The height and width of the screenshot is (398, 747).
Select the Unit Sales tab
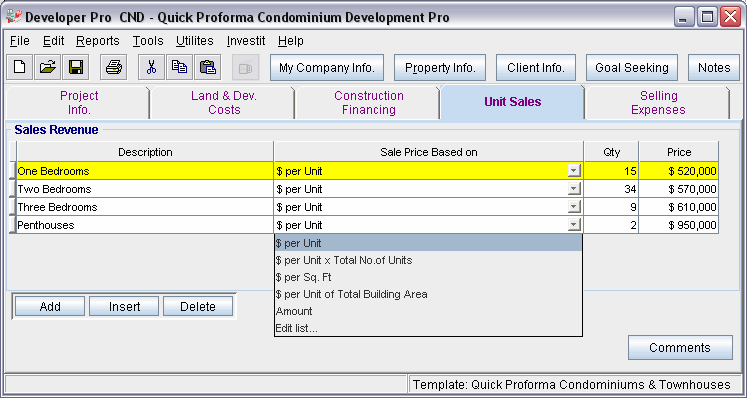(513, 102)
